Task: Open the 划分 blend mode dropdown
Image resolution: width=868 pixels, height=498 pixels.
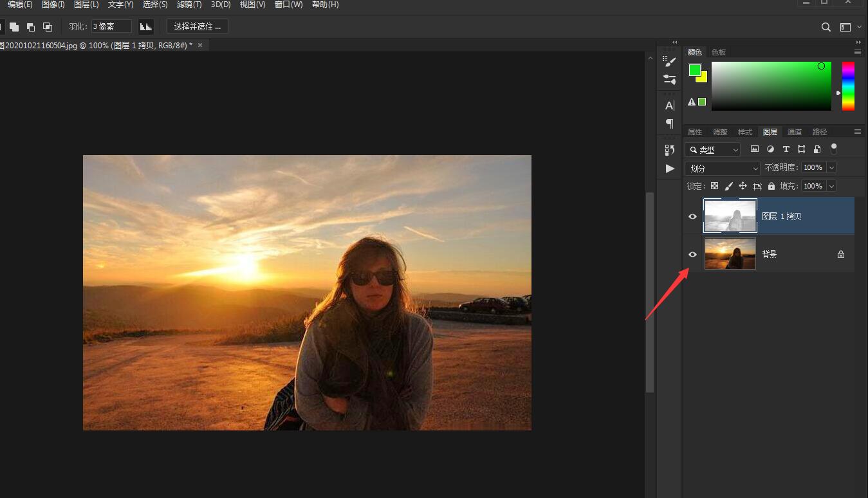Action: pyautogui.click(x=722, y=168)
